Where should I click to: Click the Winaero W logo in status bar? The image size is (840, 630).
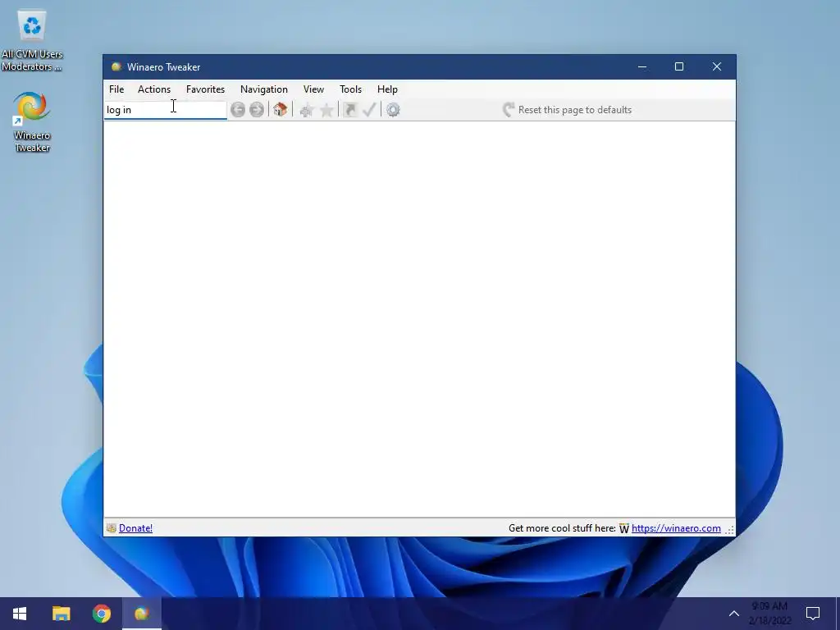point(624,529)
